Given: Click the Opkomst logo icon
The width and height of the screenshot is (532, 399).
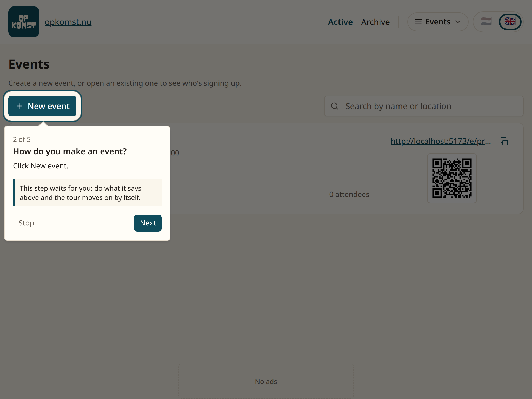Looking at the screenshot, I should point(24,22).
